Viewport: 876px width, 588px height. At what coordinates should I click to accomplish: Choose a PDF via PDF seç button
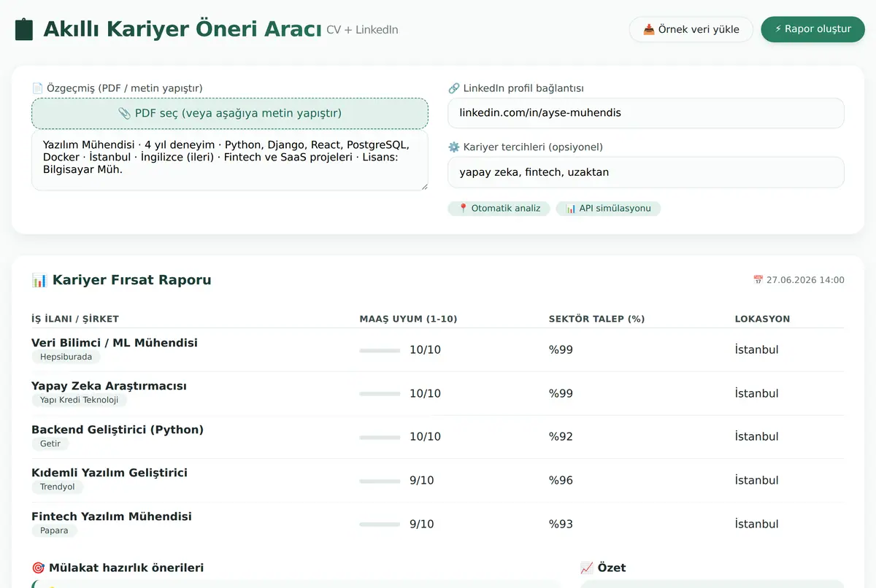(230, 114)
